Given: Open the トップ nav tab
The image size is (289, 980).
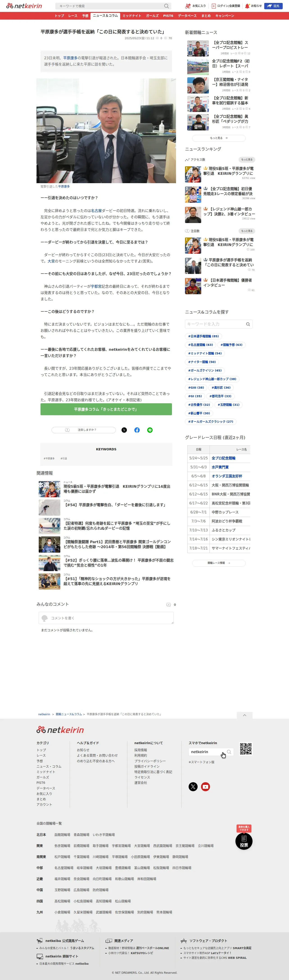Looking at the screenshot, I should (59, 16).
